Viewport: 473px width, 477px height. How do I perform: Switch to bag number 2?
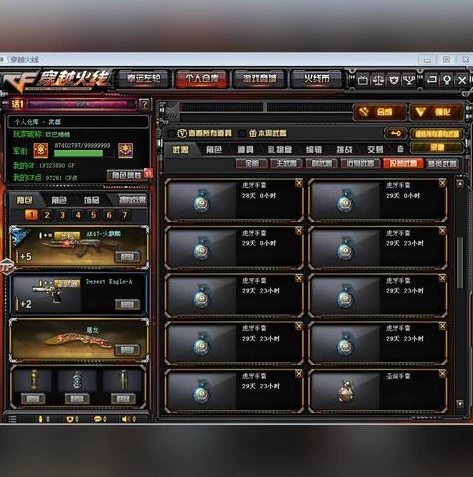click(47, 215)
